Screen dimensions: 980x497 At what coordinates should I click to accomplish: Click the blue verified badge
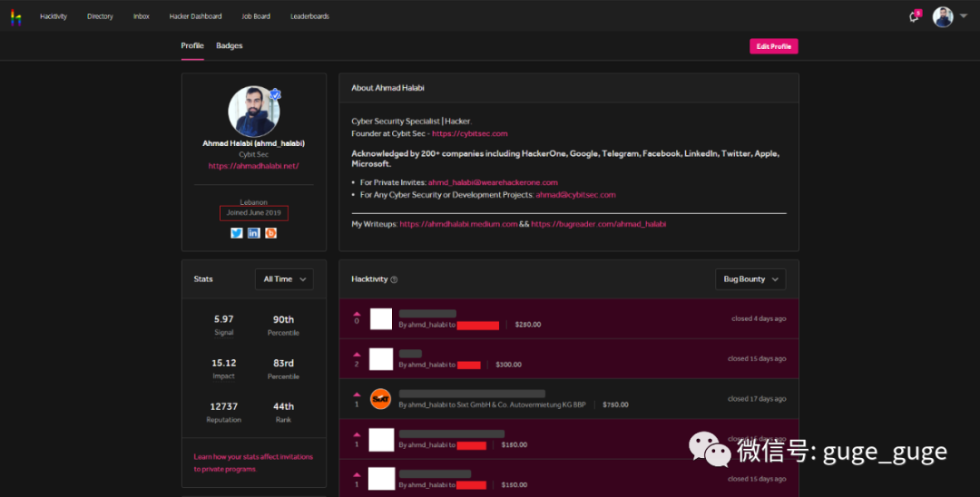coord(275,95)
